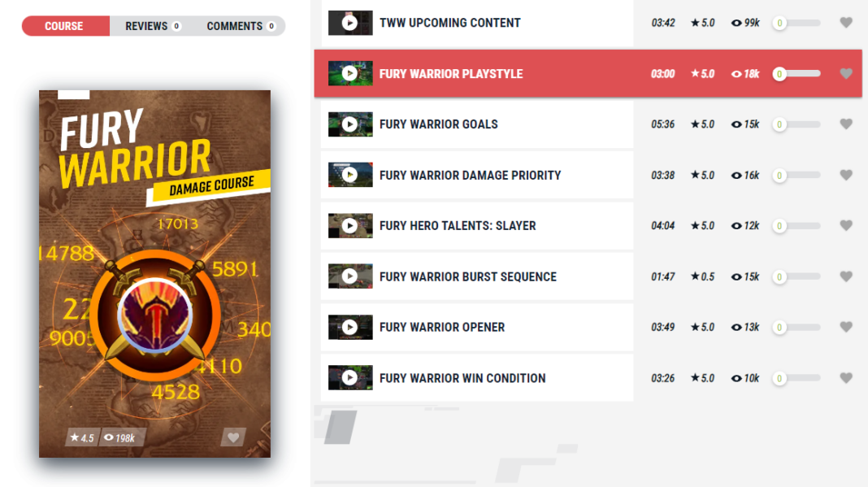Click heart icon for Fury Warrior Damage Priority
The image size is (868, 487).
(x=846, y=175)
